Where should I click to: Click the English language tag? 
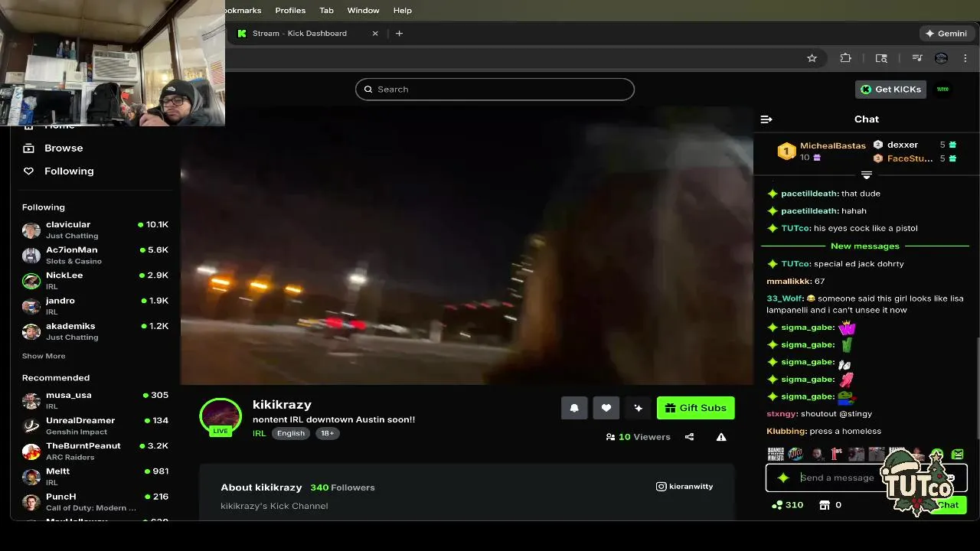(291, 433)
